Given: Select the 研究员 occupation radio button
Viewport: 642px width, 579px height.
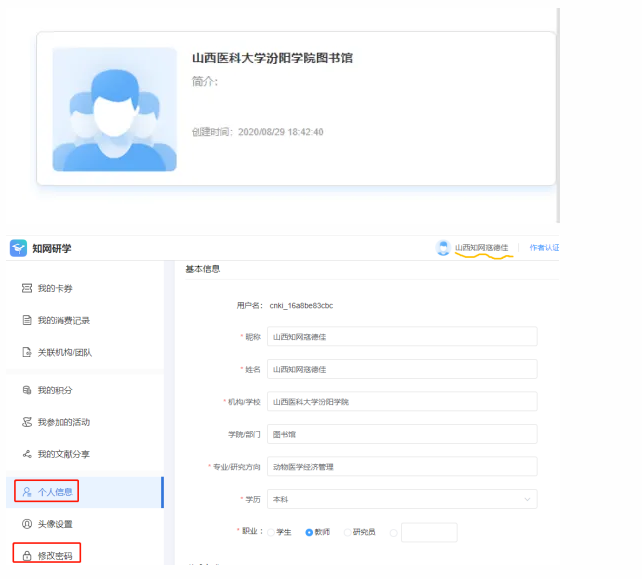Looking at the screenshot, I should pos(348,532).
